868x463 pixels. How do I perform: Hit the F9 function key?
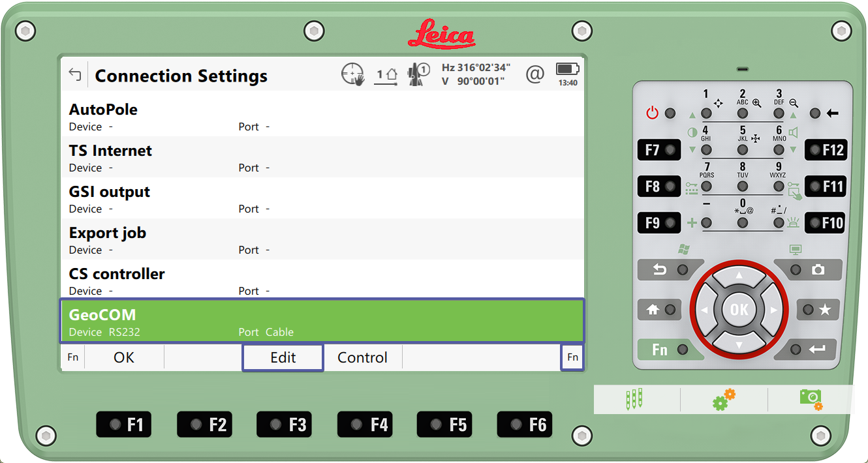(x=659, y=223)
